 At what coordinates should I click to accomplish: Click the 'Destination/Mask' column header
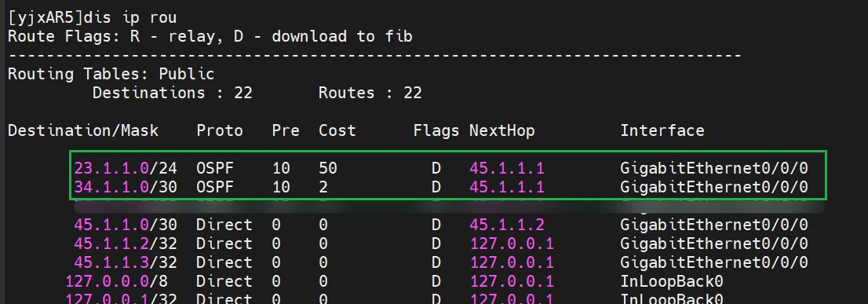tap(83, 130)
